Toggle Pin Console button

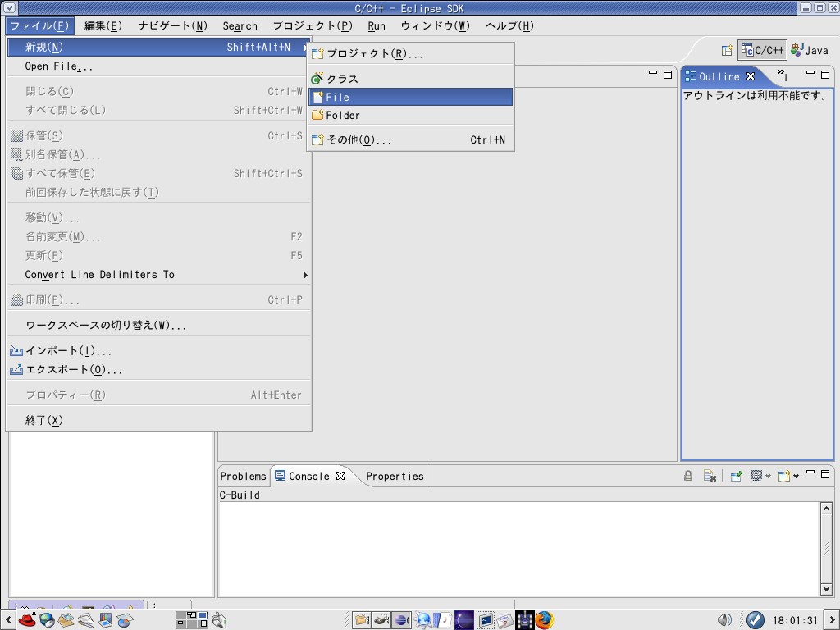click(x=737, y=476)
